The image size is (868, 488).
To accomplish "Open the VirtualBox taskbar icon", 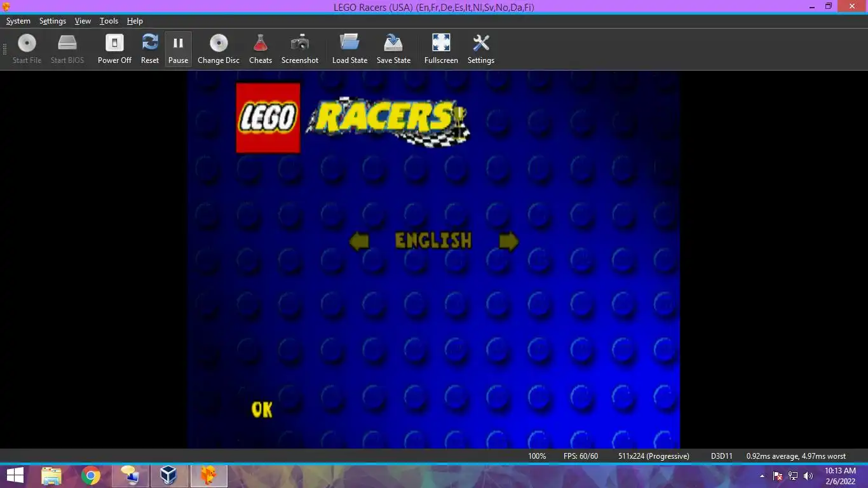I will pyautogui.click(x=168, y=475).
